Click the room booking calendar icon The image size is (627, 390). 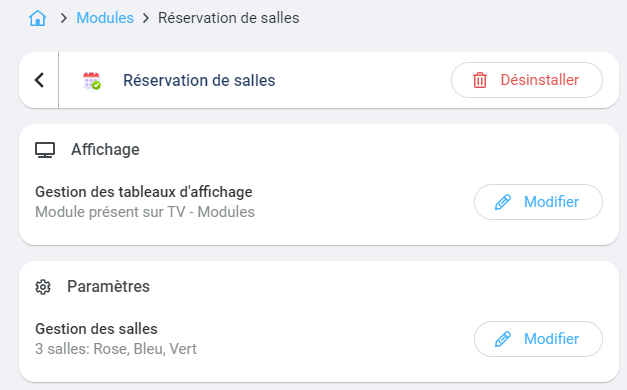(x=92, y=80)
